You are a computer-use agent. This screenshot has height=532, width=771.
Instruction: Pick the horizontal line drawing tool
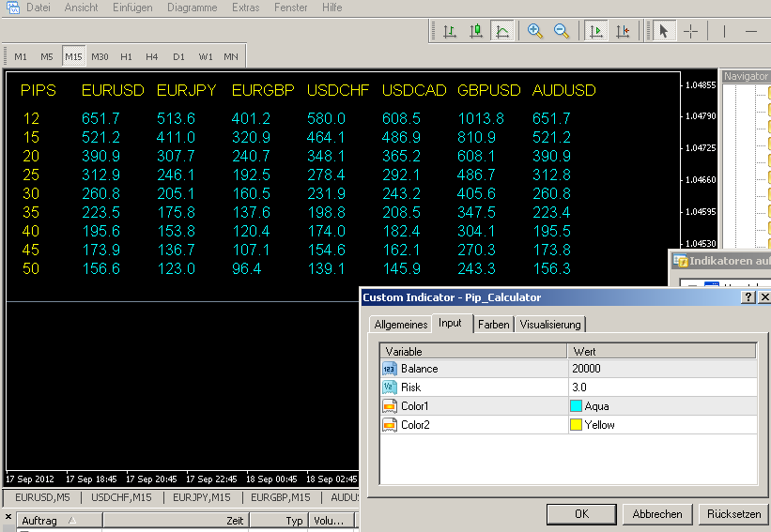click(751, 31)
